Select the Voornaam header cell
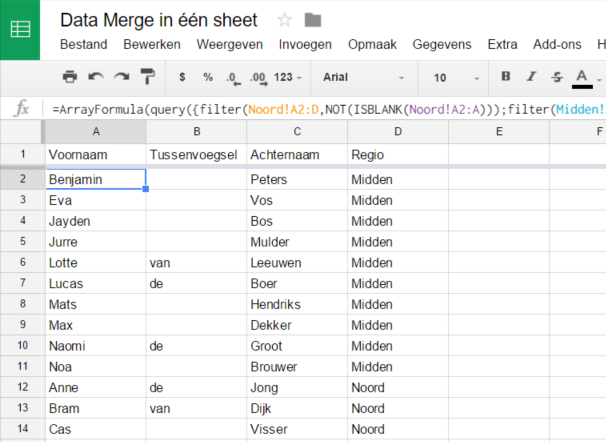Viewport: 606px width, 442px height. (x=96, y=155)
